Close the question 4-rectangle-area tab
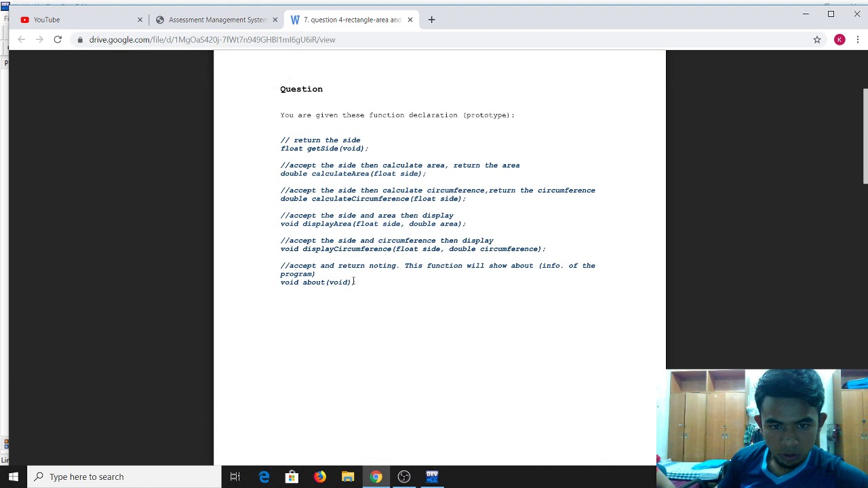Viewport: 868px width, 488px height. point(410,20)
